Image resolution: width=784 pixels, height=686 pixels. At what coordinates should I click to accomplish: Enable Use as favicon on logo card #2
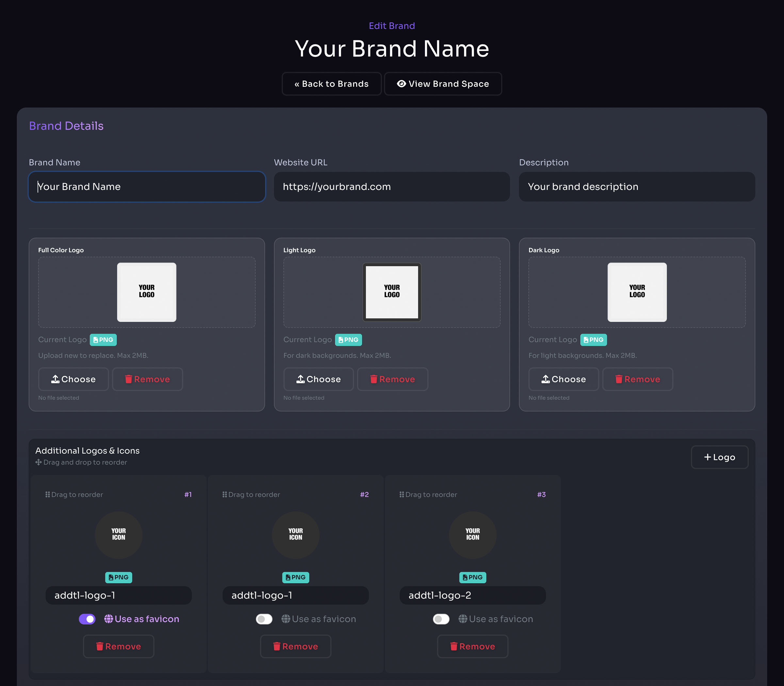pyautogui.click(x=264, y=619)
